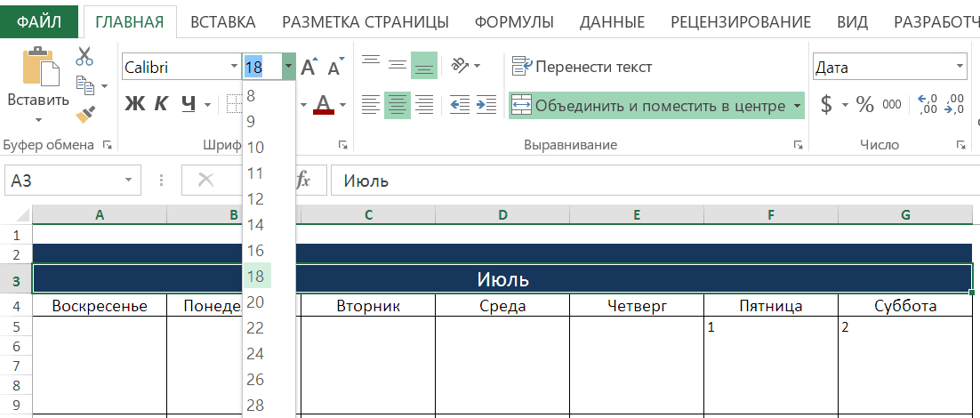Click the formula bar containing Июль
This screenshot has height=418, width=980.
coord(655,181)
